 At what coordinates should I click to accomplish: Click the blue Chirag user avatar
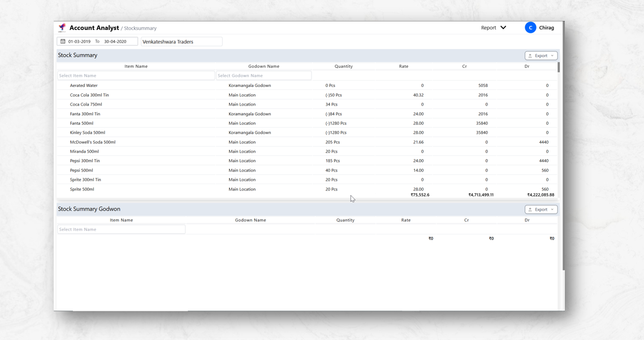[530, 28]
